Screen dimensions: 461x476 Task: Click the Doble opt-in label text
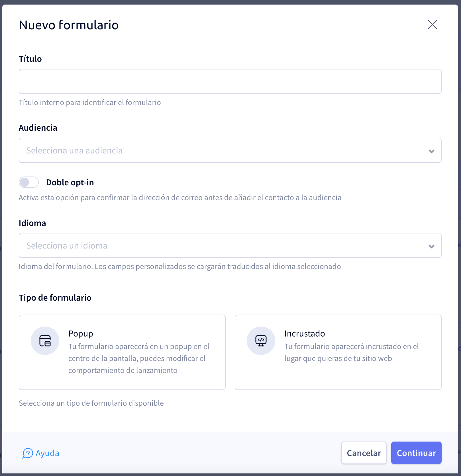pos(70,182)
